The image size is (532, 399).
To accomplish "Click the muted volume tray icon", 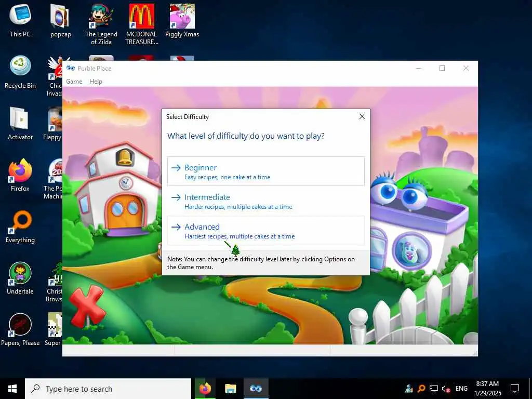I will click(446, 389).
